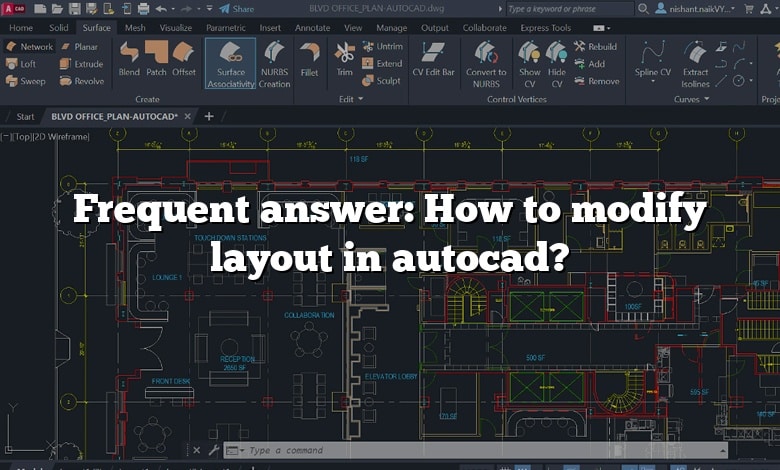The image size is (780, 470).
Task: Toggle Surface Associativity
Action: pyautogui.click(x=230, y=64)
